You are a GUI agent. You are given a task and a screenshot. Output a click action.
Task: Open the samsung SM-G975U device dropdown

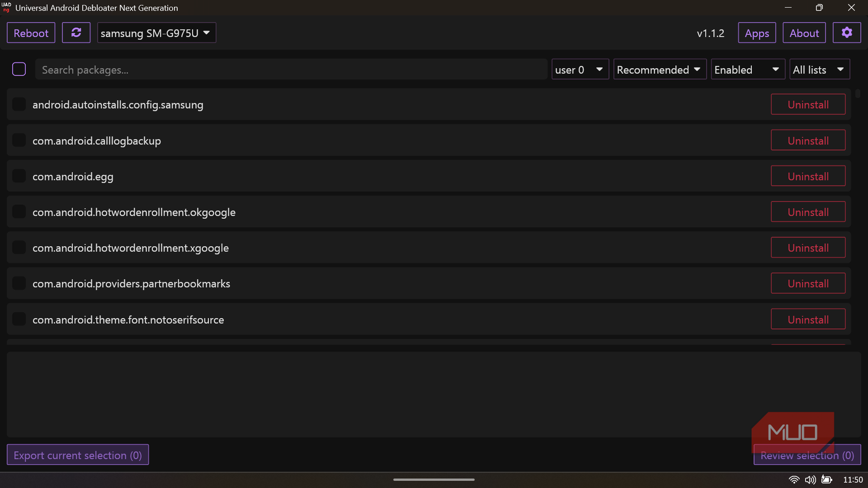coord(156,32)
